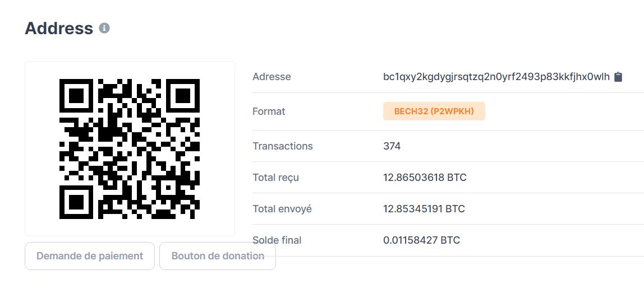Select the bc1qxy2k address text
This screenshot has width=644, height=298.
point(496,77)
